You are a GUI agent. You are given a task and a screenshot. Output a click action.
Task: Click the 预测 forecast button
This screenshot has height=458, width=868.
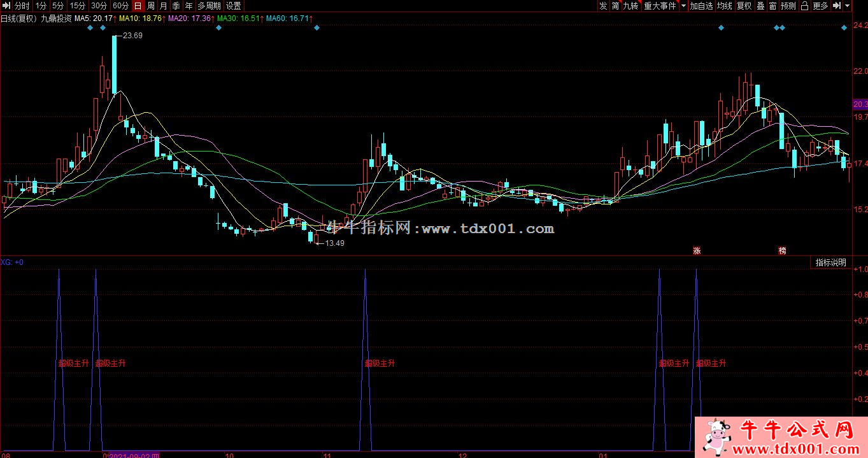[788, 6]
